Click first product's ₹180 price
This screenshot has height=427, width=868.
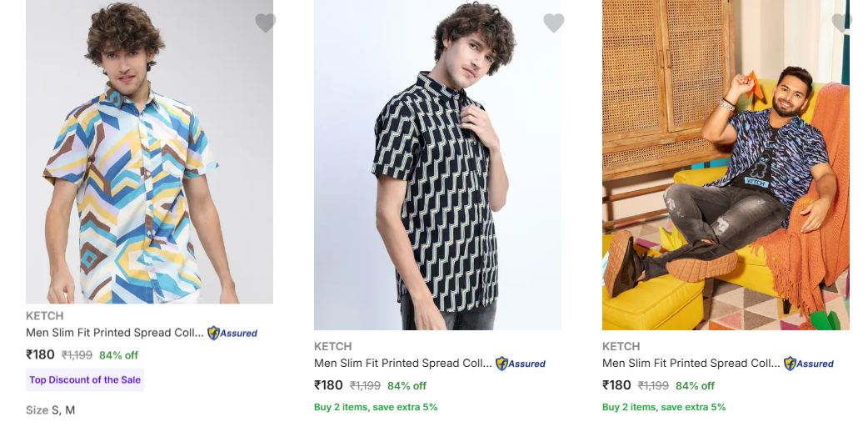(x=40, y=354)
